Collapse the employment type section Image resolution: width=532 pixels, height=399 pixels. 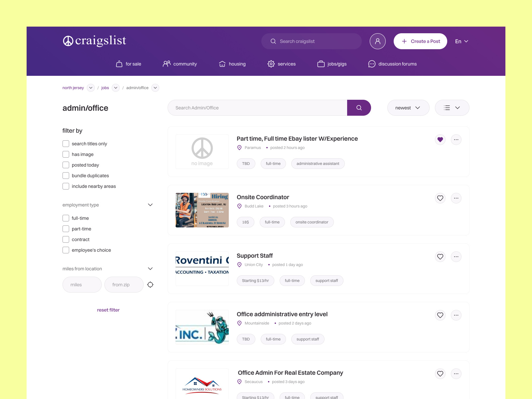click(150, 205)
